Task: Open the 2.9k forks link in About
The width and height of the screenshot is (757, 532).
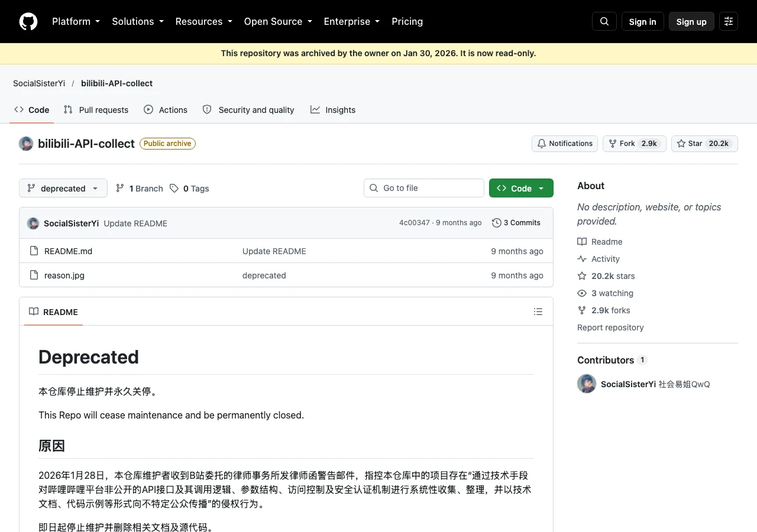Action: coord(604,310)
